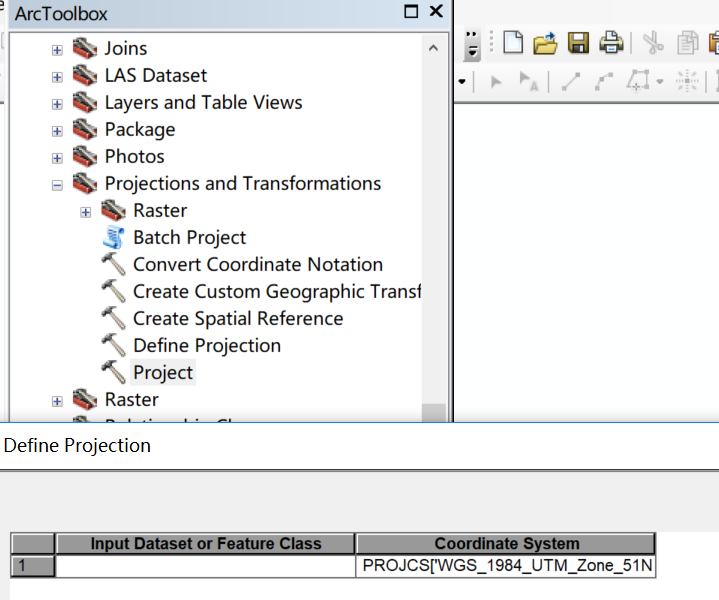Save the map document
This screenshot has height=600, width=719.
coord(578,43)
